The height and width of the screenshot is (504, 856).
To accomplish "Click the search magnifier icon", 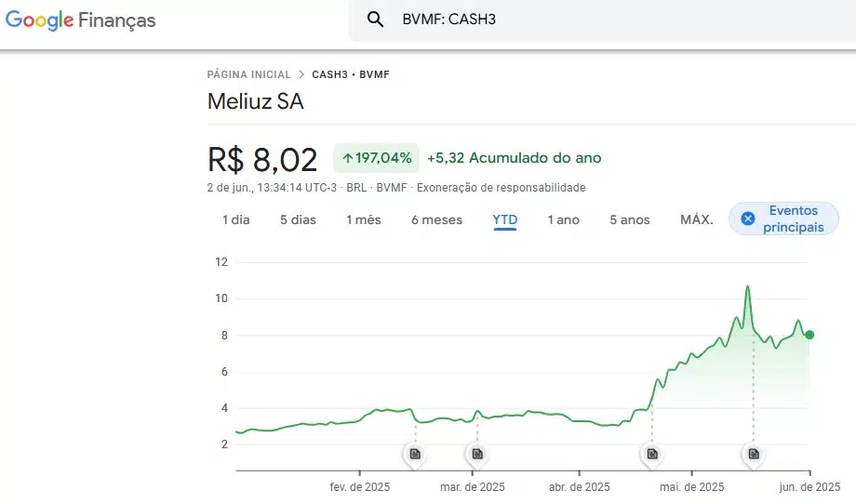I will point(375,20).
